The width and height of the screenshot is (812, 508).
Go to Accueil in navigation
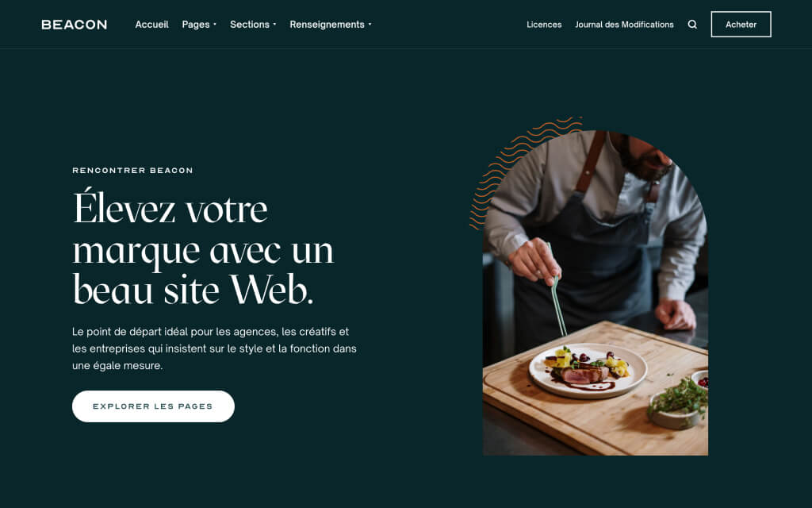pos(151,25)
